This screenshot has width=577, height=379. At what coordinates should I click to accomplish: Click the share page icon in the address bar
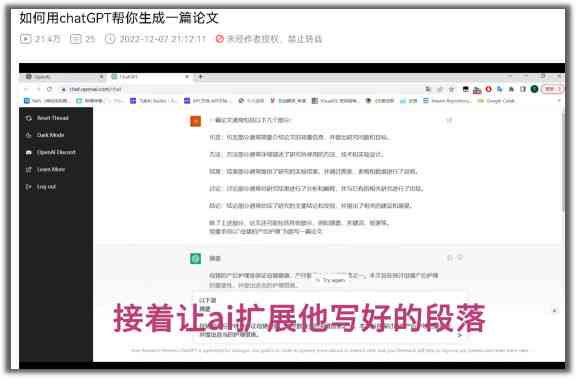[440, 89]
